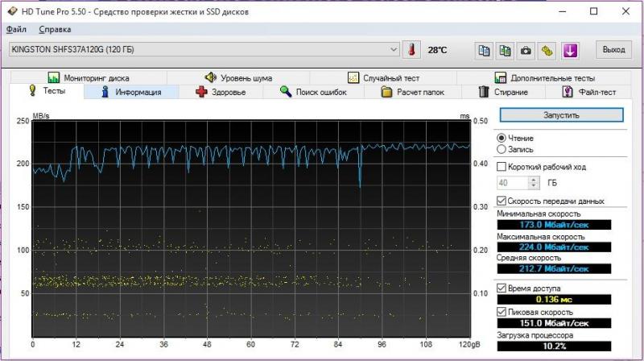Click the yellow options settings icon

(547, 50)
